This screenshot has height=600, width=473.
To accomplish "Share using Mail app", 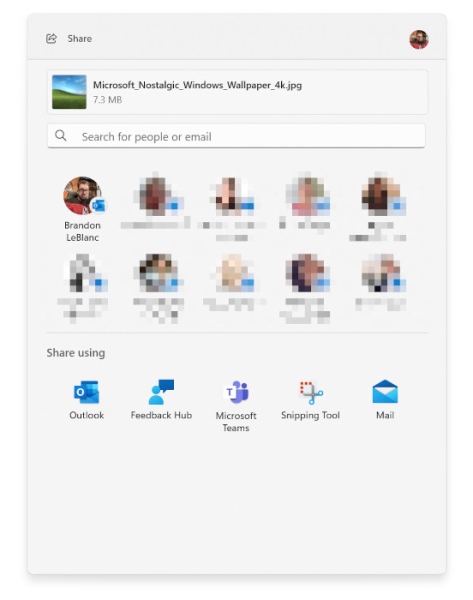I will 385,400.
